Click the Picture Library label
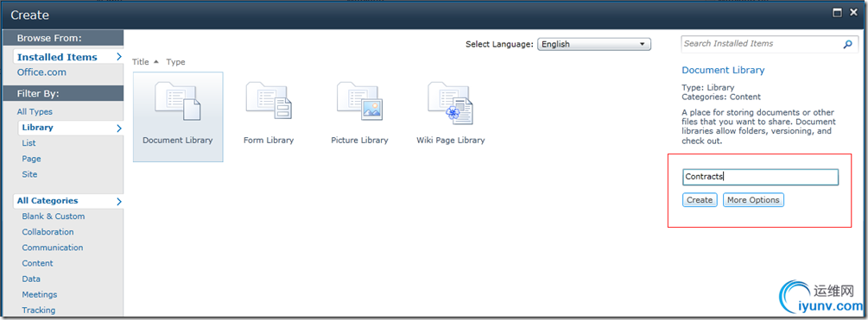The image size is (868, 320). (360, 141)
